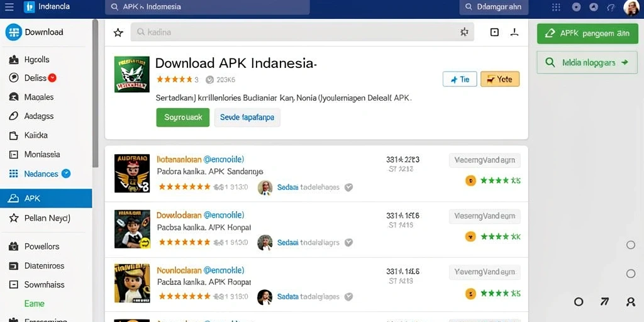Click author avatar in Dowlodaran row
Viewport: 644px width, 322px height.
point(265,242)
